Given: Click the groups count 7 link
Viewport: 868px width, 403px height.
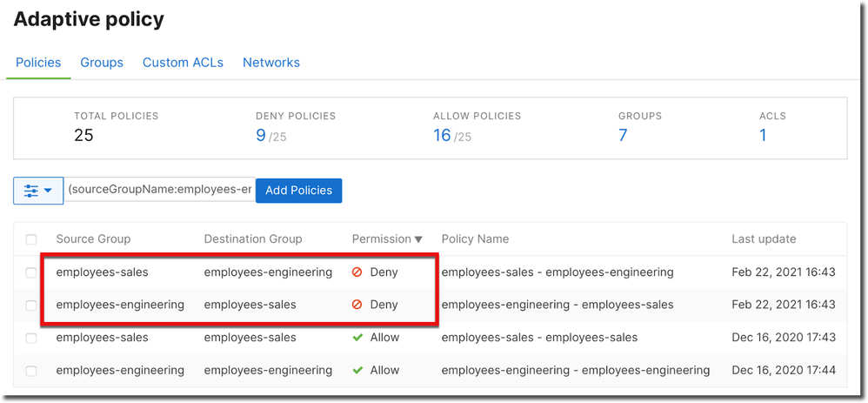Looking at the screenshot, I should coord(623,135).
